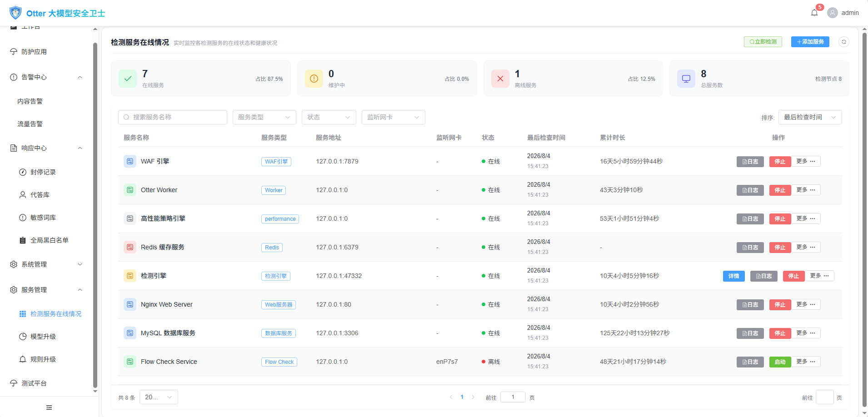
Task: Stop the Redis 缓存服务 with 停止
Action: coord(780,248)
